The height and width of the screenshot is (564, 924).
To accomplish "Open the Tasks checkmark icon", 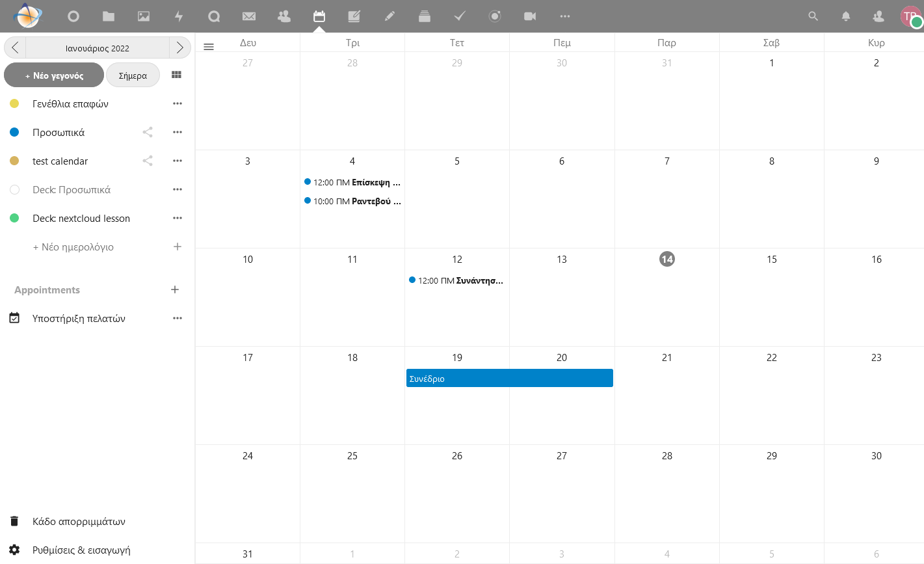I will coord(460,16).
